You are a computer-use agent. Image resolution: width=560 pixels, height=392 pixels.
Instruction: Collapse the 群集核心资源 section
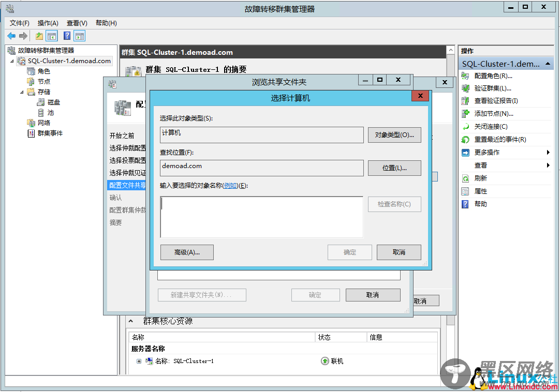tap(131, 321)
